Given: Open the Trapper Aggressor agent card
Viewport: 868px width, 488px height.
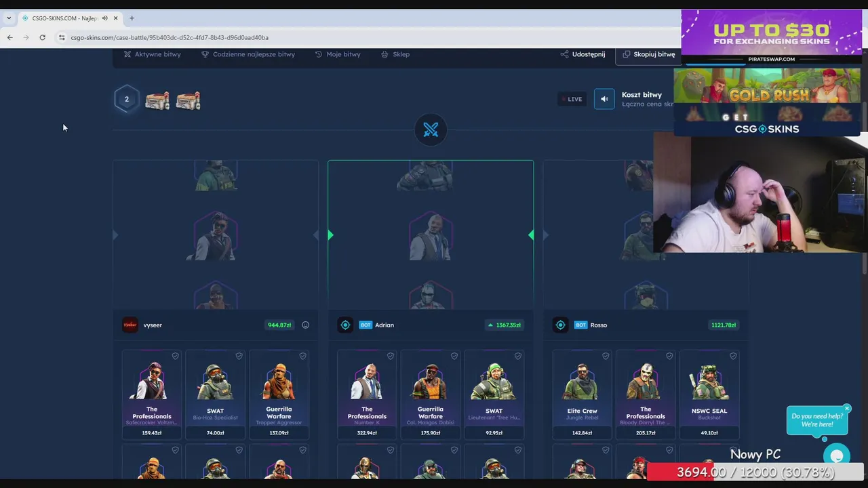Looking at the screenshot, I should pyautogui.click(x=279, y=394).
